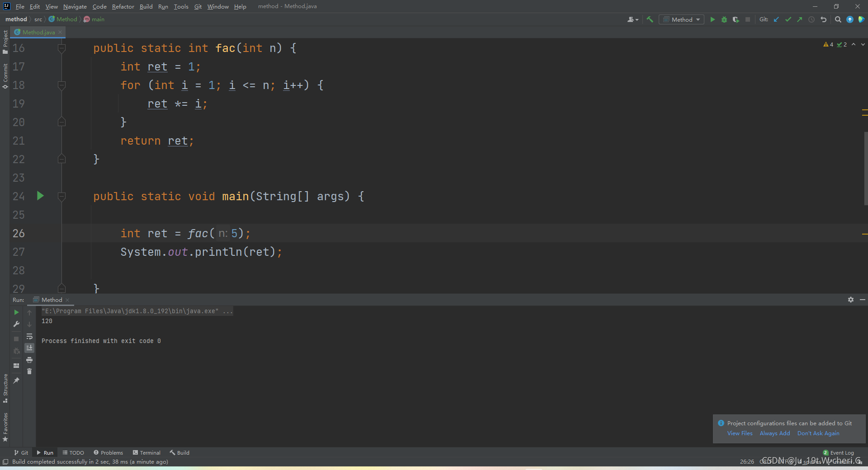Viewport: 868px width, 470px height.
Task: Open Search Everywhere magnifier icon
Action: click(838, 19)
